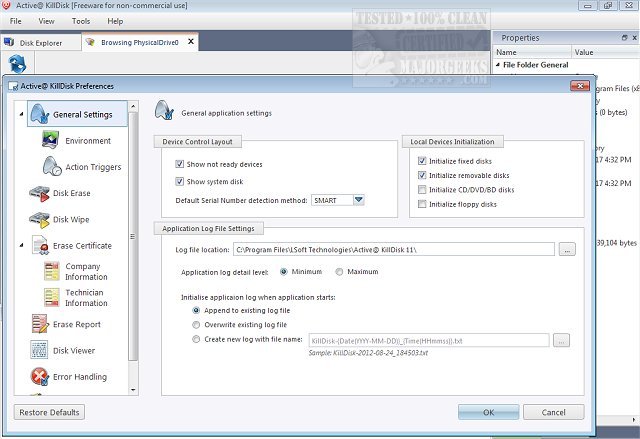Click the Disk Wipe icon
The image size is (640, 439).
point(40,220)
